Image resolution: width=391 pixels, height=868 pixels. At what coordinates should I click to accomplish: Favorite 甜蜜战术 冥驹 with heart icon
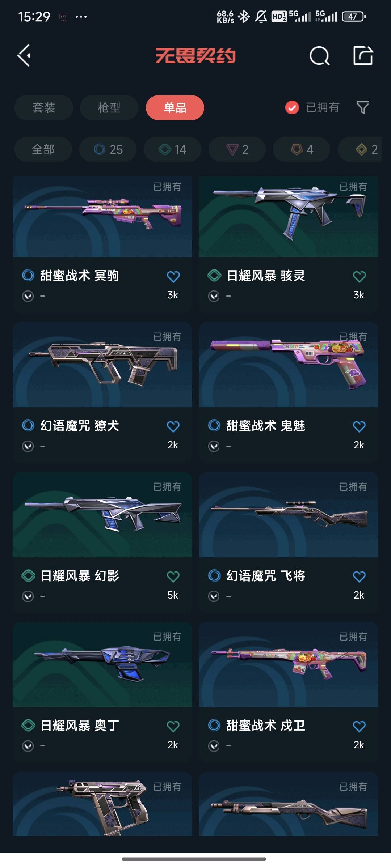[173, 276]
